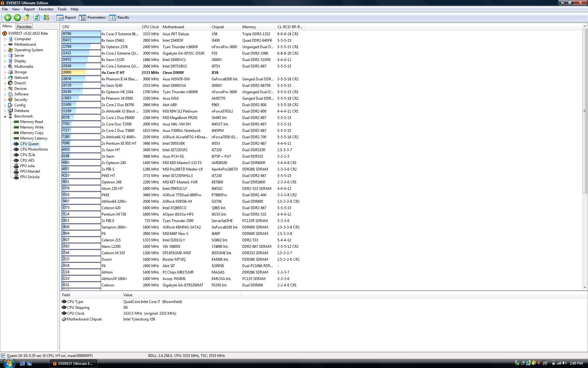This screenshot has width=588, height=368.
Task: Toggle the status bar checkbox near Queen 10-10
Action: click(3, 356)
